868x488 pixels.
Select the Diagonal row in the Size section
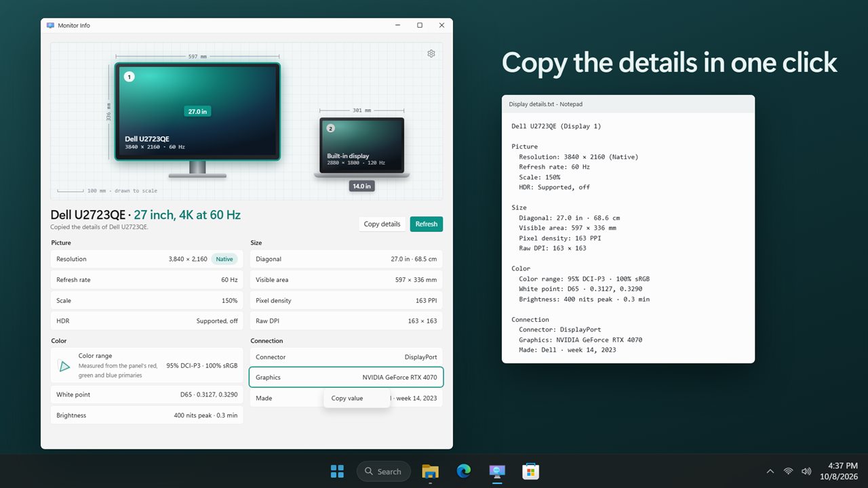click(x=347, y=259)
